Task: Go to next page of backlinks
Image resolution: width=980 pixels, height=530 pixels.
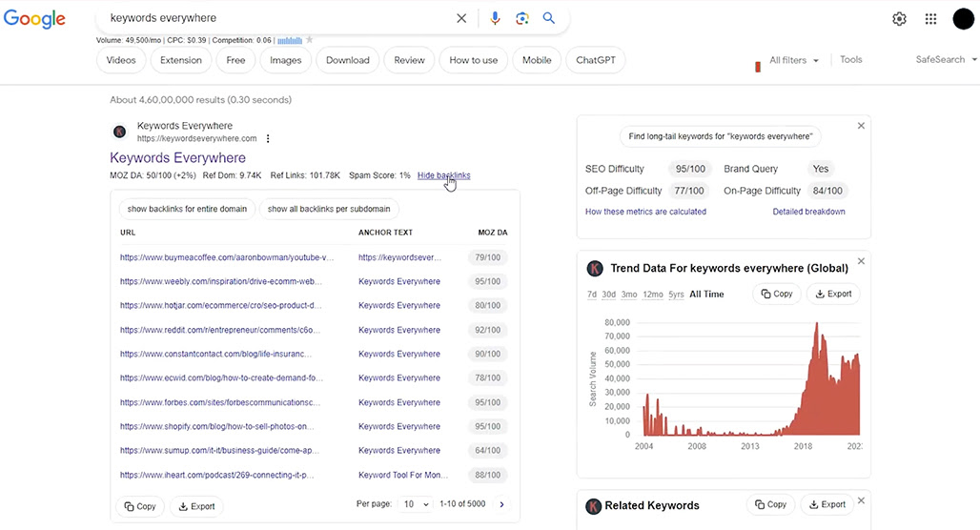Action: coord(501,504)
